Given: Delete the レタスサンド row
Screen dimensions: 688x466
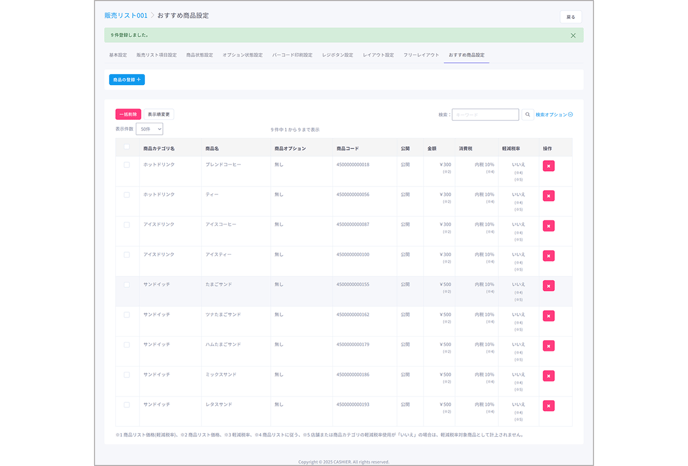Looking at the screenshot, I should 548,406.
